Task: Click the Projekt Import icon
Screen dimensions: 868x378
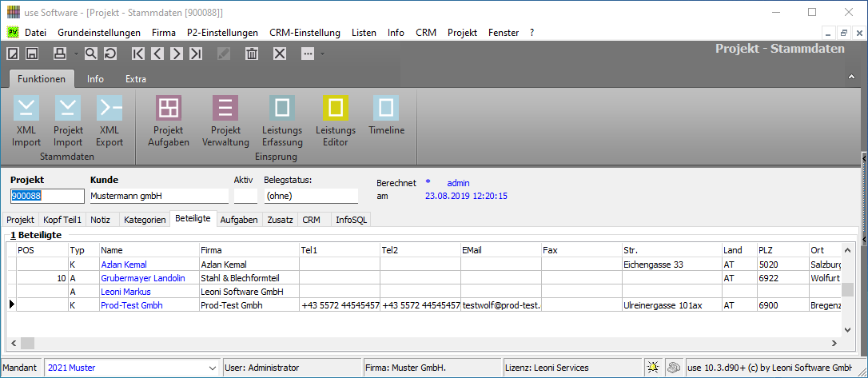Action: [68, 121]
